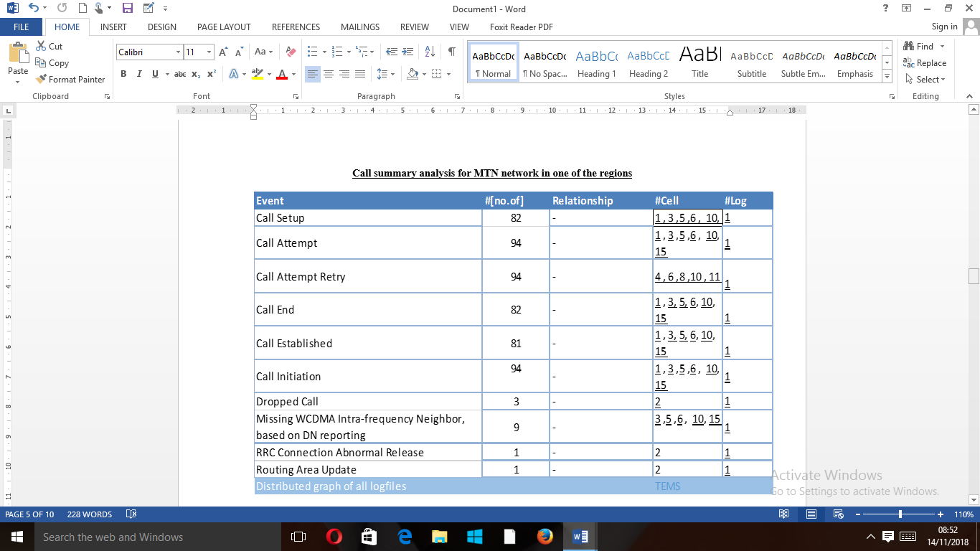Apply the Subtle Emphasis style

(804, 63)
